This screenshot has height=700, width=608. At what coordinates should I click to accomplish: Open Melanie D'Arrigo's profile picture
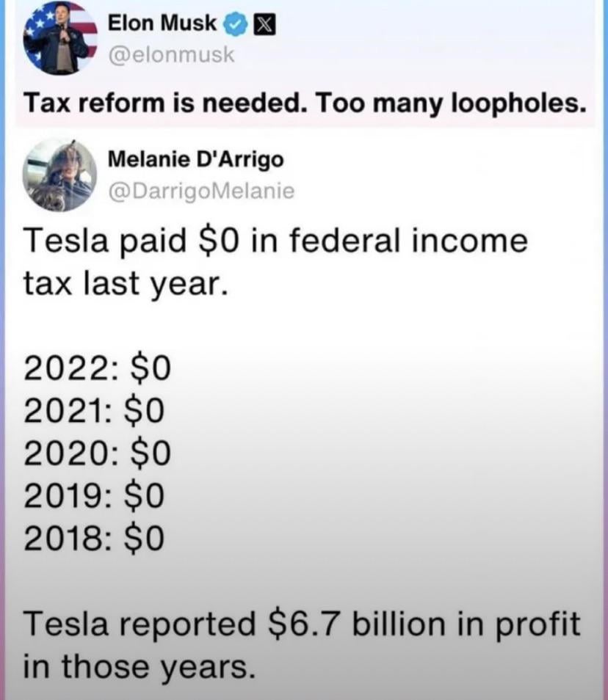tap(59, 174)
